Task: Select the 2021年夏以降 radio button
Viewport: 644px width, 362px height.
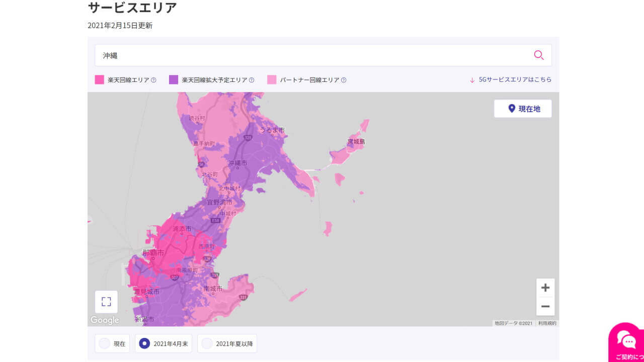Action: tap(207, 343)
